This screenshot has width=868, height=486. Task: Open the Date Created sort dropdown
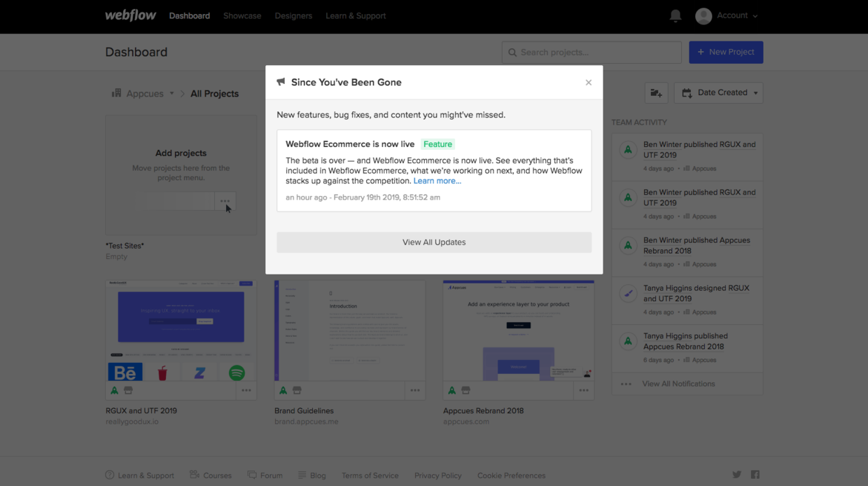[718, 92]
